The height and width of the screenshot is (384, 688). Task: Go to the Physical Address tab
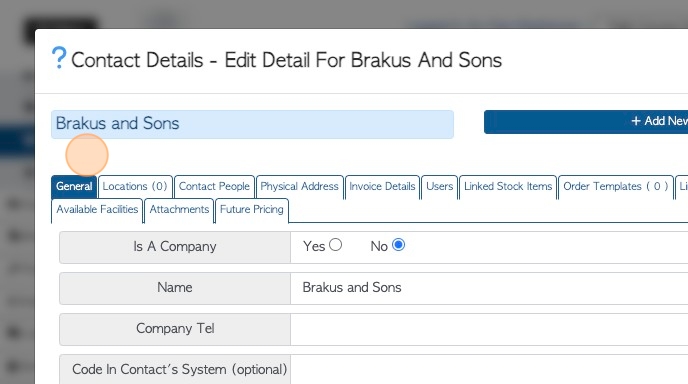point(300,187)
